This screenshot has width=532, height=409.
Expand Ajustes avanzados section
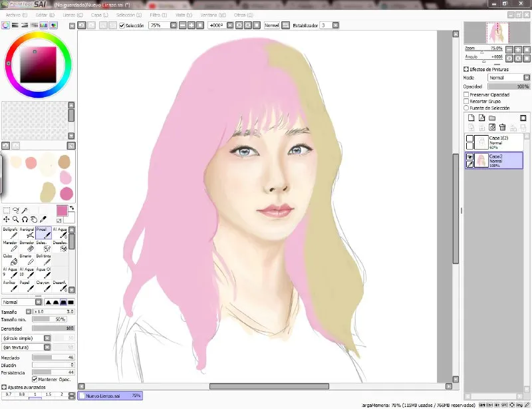pos(4,387)
